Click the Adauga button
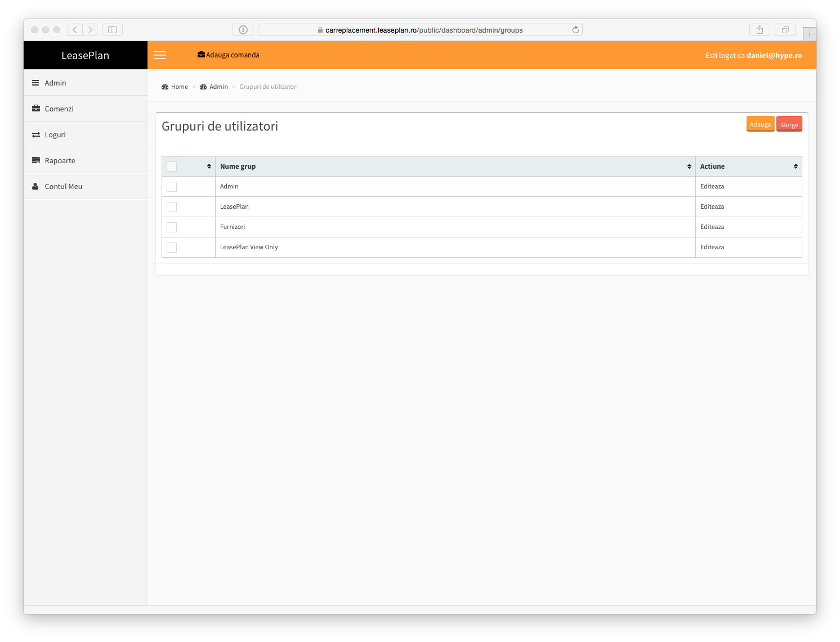Viewport: 840px width, 642px height. point(760,124)
